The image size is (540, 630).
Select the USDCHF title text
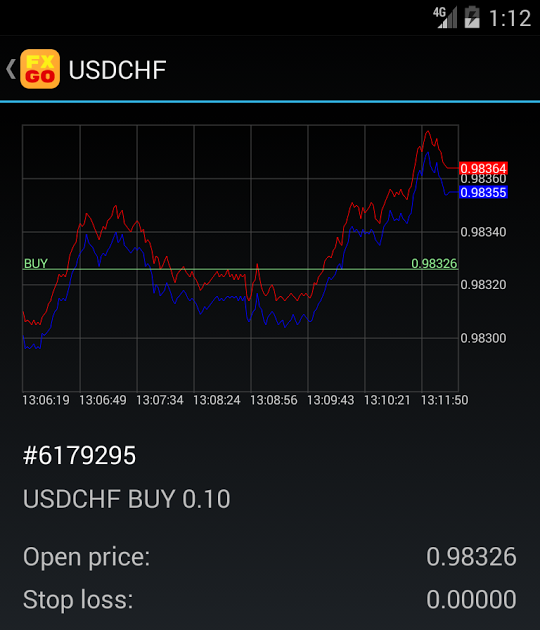click(117, 70)
